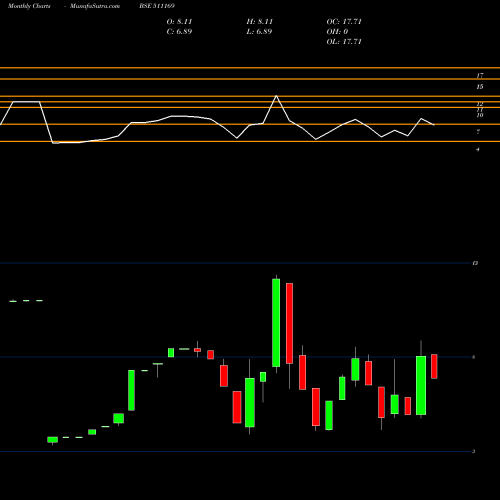Image resolution: width=500 pixels, height=500 pixels.
Task: Click the upper axis label "10"
Action: 480,115
